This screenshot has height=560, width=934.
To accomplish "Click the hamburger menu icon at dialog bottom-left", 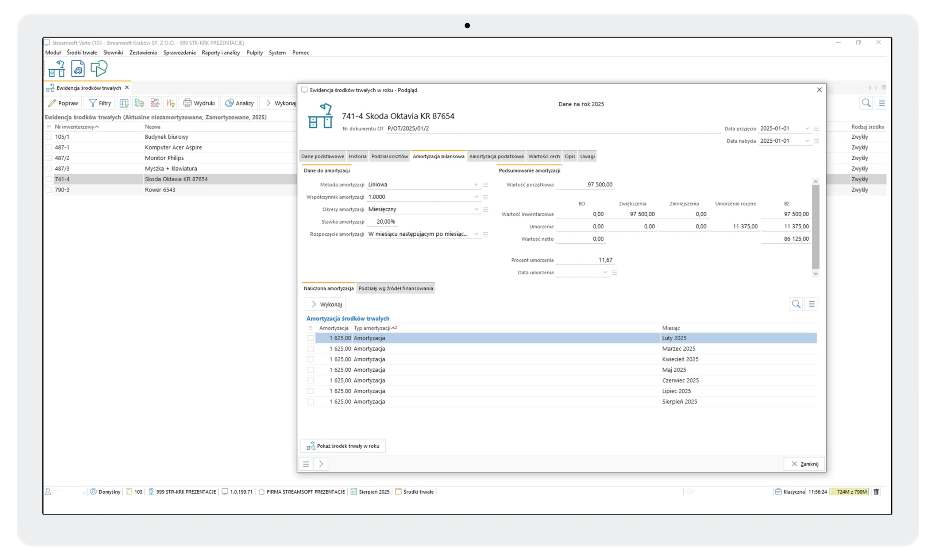I will point(306,464).
